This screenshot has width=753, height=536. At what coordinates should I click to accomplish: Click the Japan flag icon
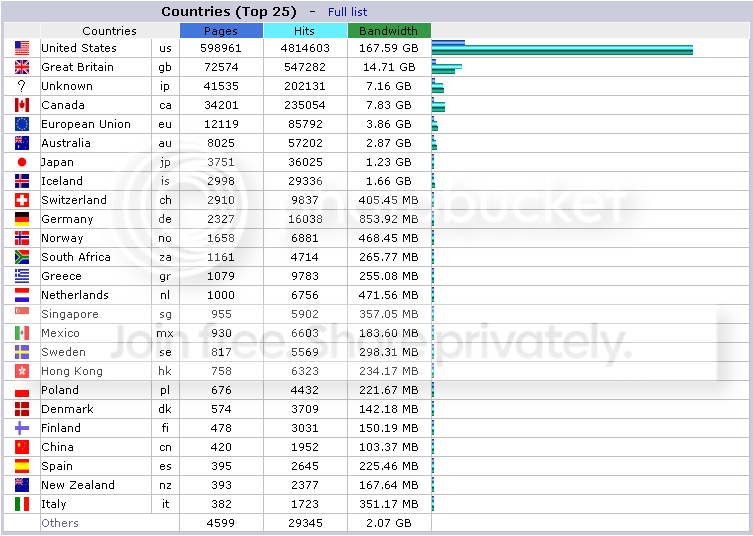point(22,162)
